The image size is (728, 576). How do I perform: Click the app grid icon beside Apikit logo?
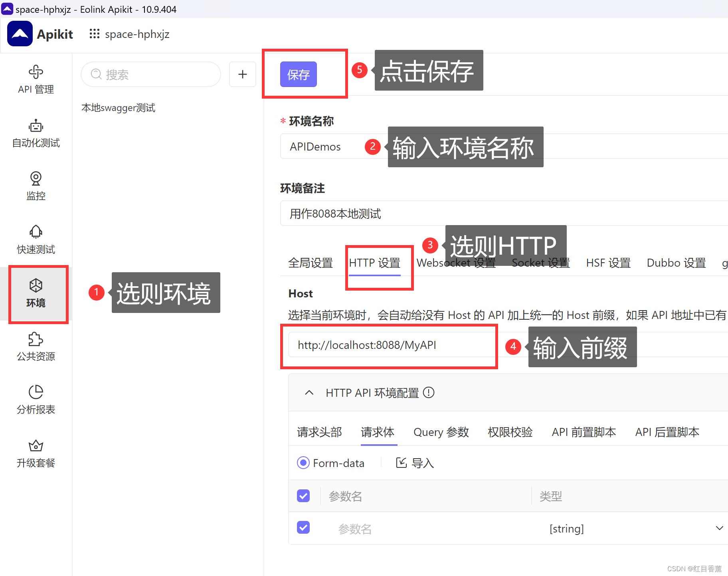(94, 34)
